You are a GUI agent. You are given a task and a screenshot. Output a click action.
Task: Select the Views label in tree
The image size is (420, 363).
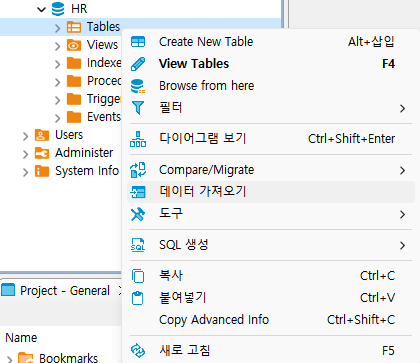click(x=102, y=45)
